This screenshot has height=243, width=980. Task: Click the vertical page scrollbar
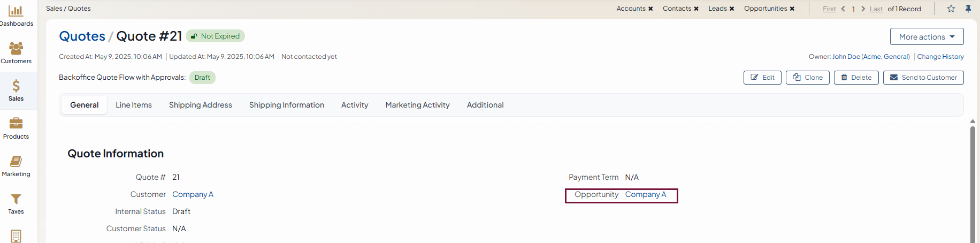[x=973, y=182]
